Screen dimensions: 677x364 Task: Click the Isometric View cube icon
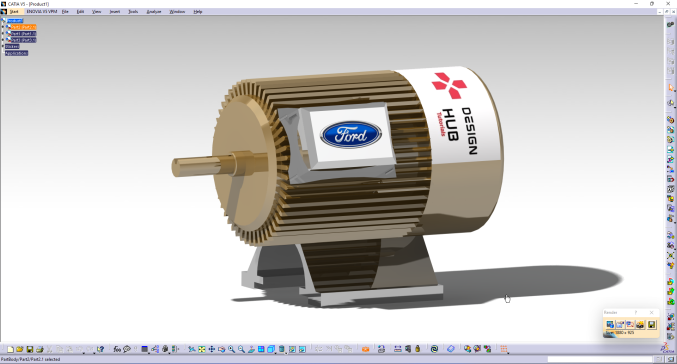pyautogui.click(x=271, y=349)
